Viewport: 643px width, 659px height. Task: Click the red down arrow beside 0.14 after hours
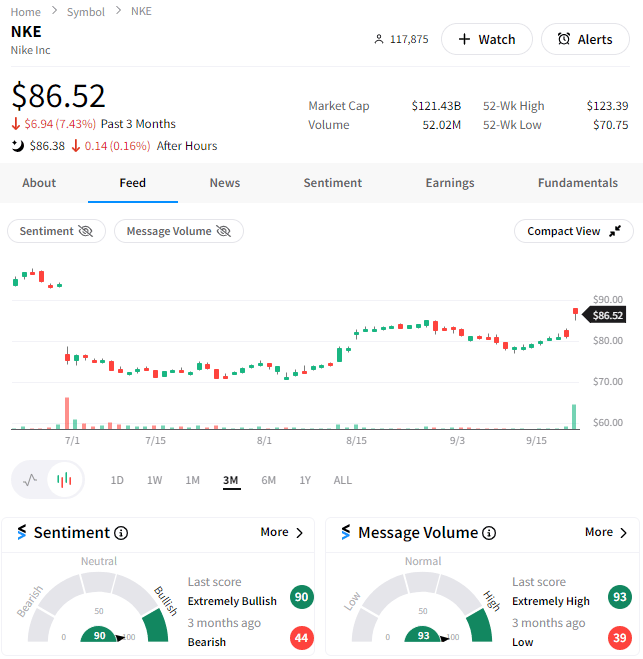point(76,146)
